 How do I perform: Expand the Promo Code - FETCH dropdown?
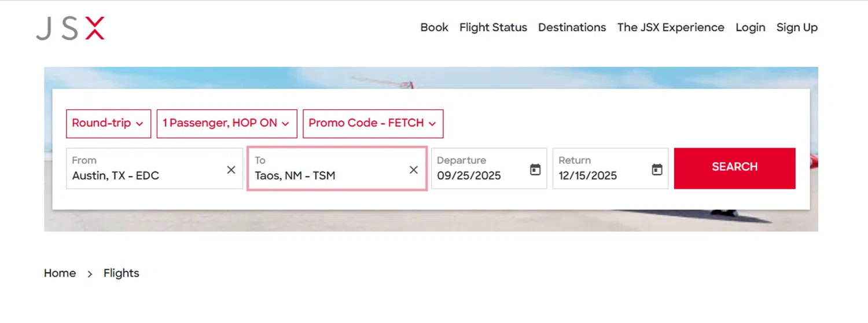click(x=373, y=123)
